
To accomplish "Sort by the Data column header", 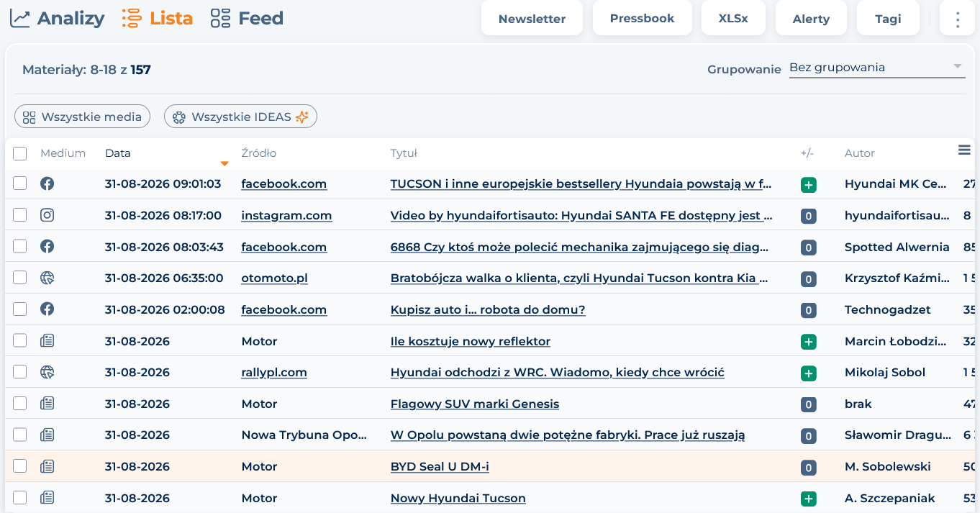I will 118,153.
